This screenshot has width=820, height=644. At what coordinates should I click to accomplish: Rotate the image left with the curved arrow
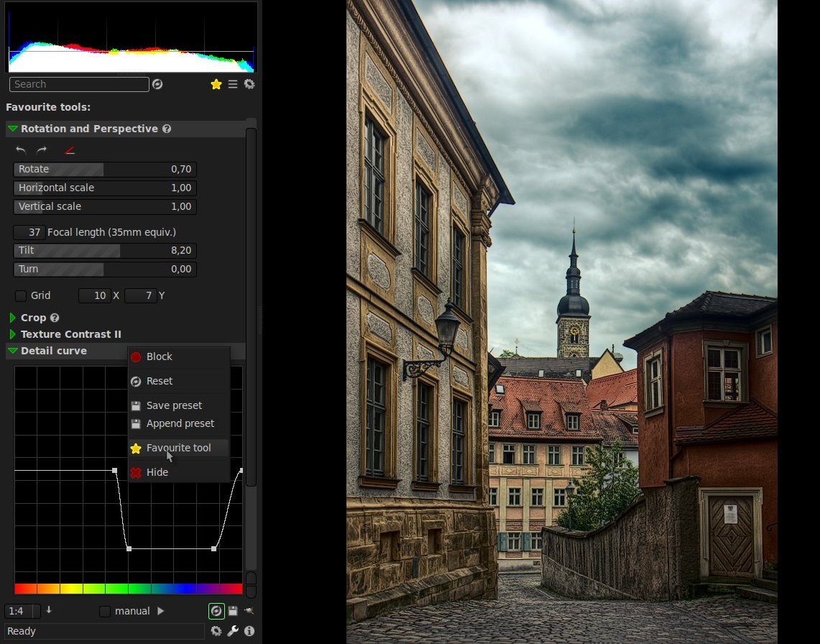click(21, 151)
